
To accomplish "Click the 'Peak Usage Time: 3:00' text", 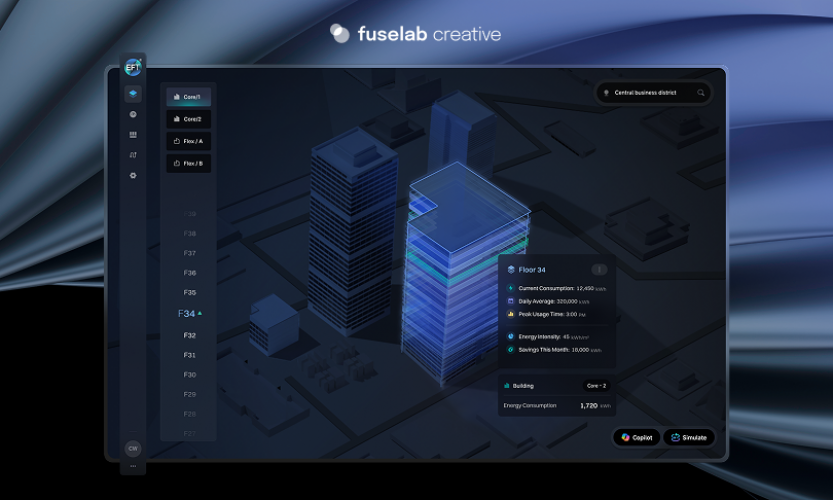I will (x=548, y=314).
